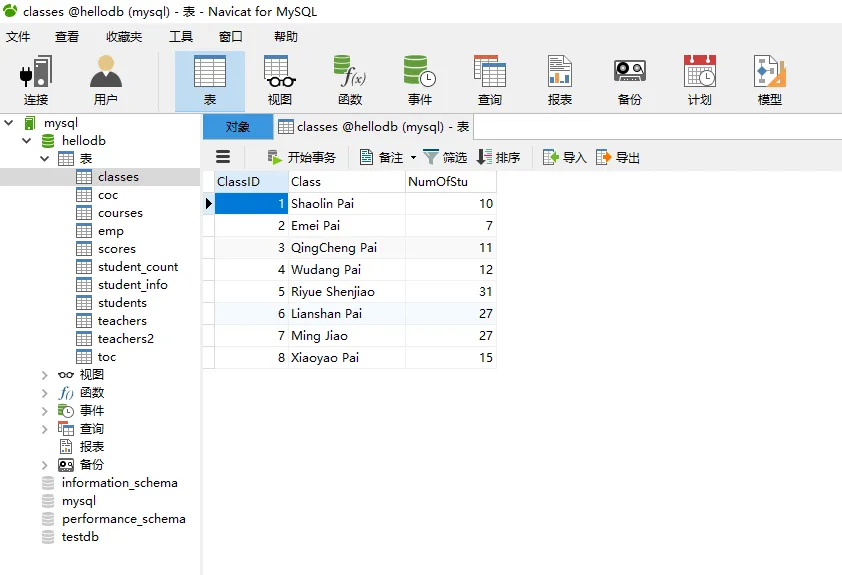Expand the Events (事件) tree node

(45, 411)
